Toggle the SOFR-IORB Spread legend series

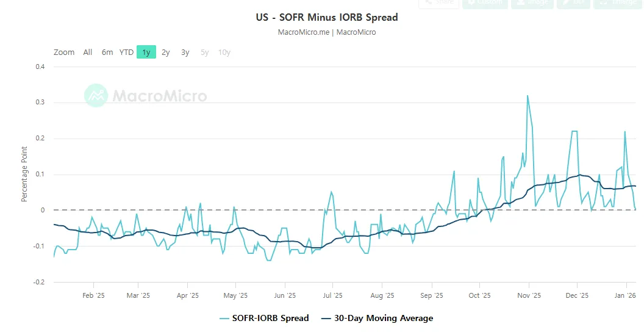pos(270,318)
